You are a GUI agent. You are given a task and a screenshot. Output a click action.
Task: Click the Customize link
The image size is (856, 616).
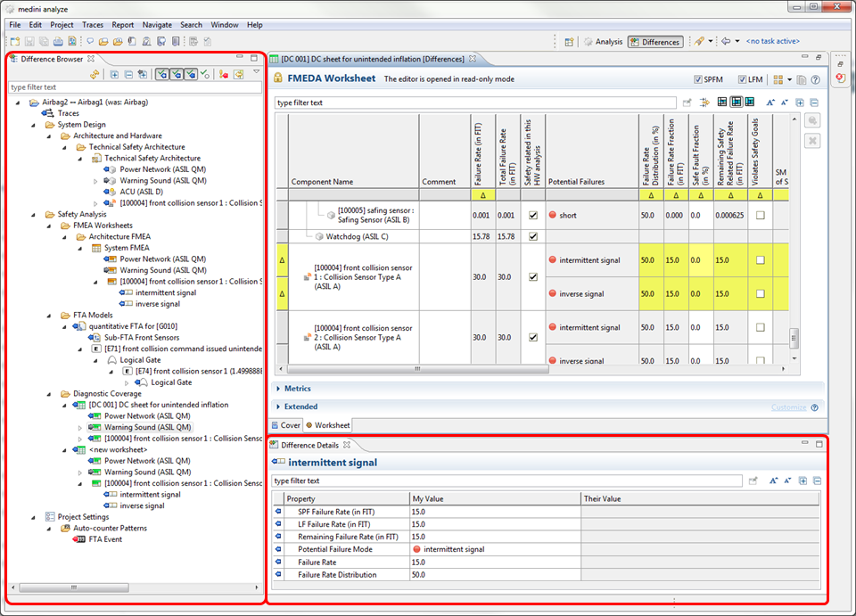coord(789,407)
